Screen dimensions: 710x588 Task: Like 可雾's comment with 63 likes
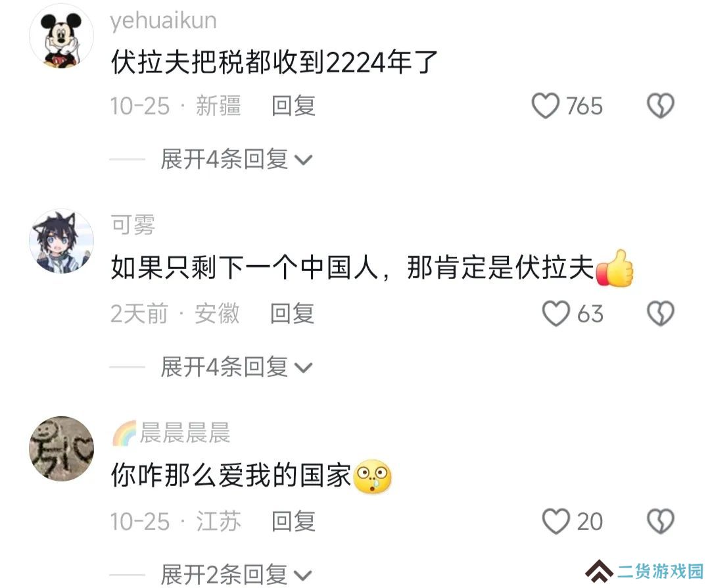pyautogui.click(x=556, y=314)
